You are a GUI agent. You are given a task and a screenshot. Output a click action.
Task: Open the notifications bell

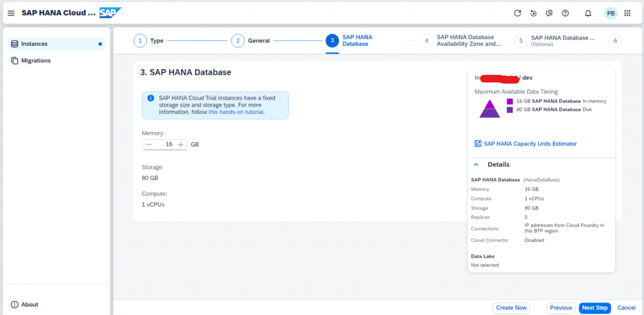coord(588,13)
